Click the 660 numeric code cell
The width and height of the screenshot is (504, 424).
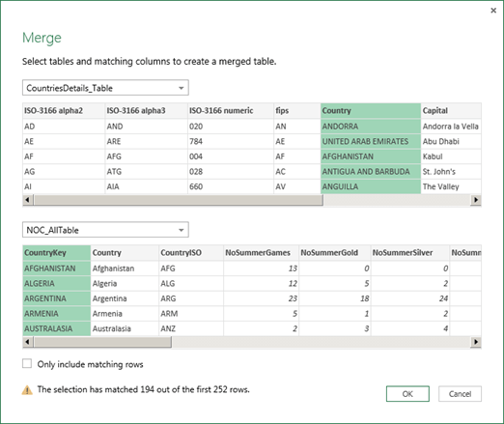231,186
